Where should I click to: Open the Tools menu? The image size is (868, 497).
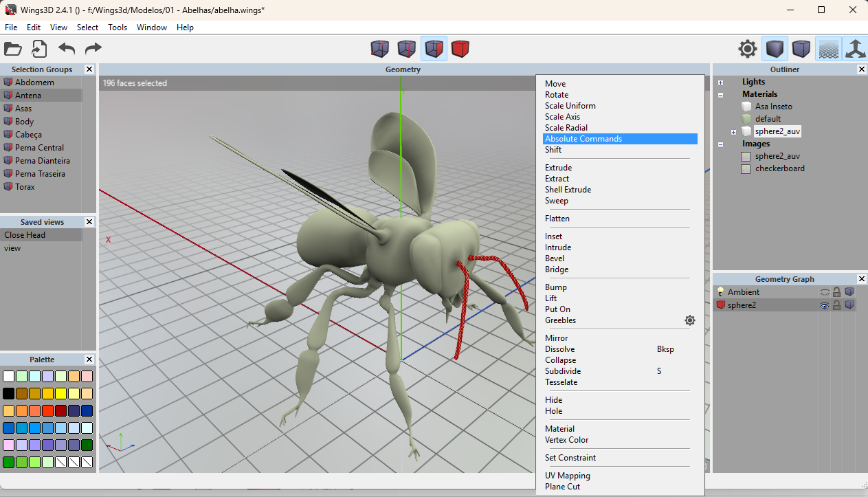(x=118, y=27)
